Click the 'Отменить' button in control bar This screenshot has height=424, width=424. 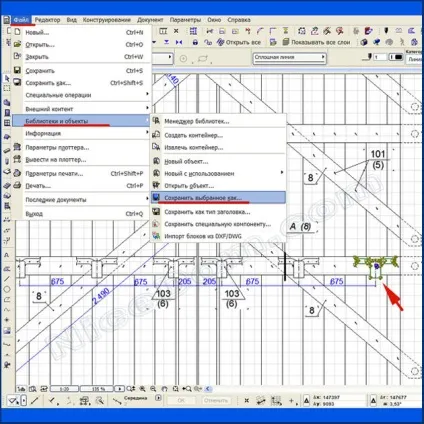coord(216,400)
